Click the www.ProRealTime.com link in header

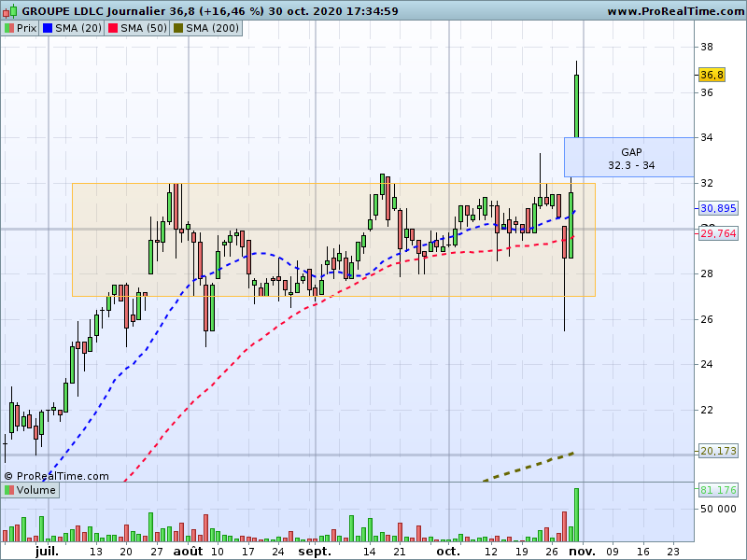pos(676,11)
